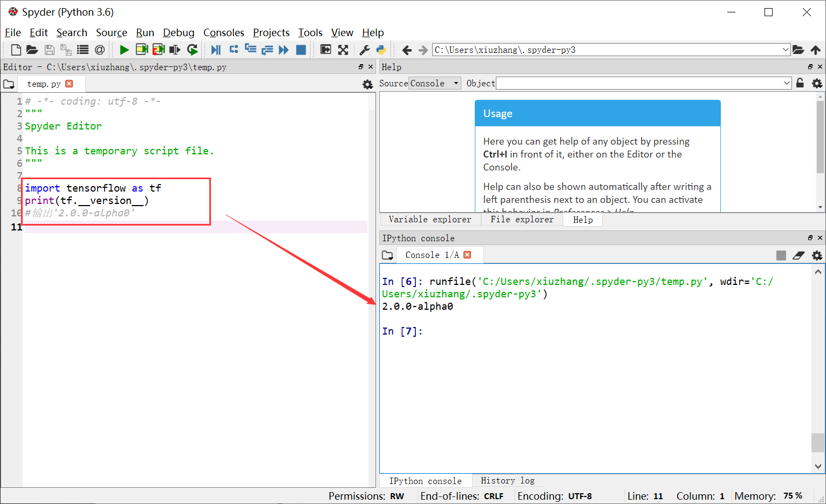Open Source Console combo box

pos(435,83)
